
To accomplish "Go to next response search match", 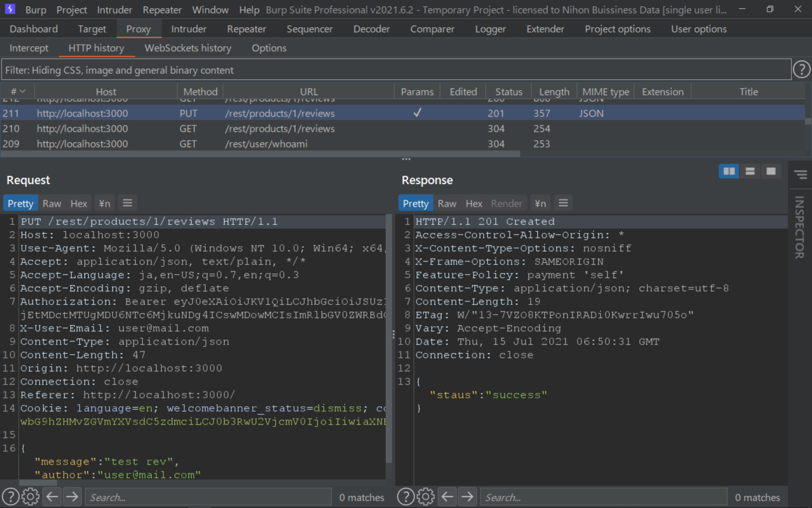I will point(467,496).
